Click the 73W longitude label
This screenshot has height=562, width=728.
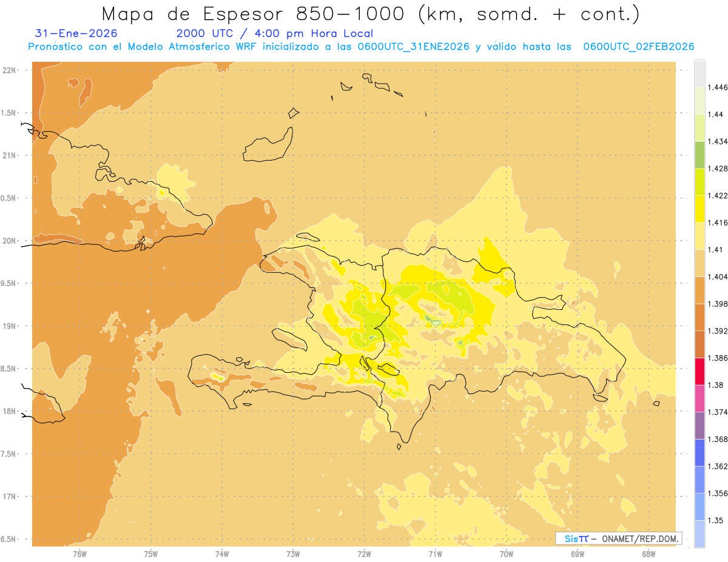click(293, 554)
